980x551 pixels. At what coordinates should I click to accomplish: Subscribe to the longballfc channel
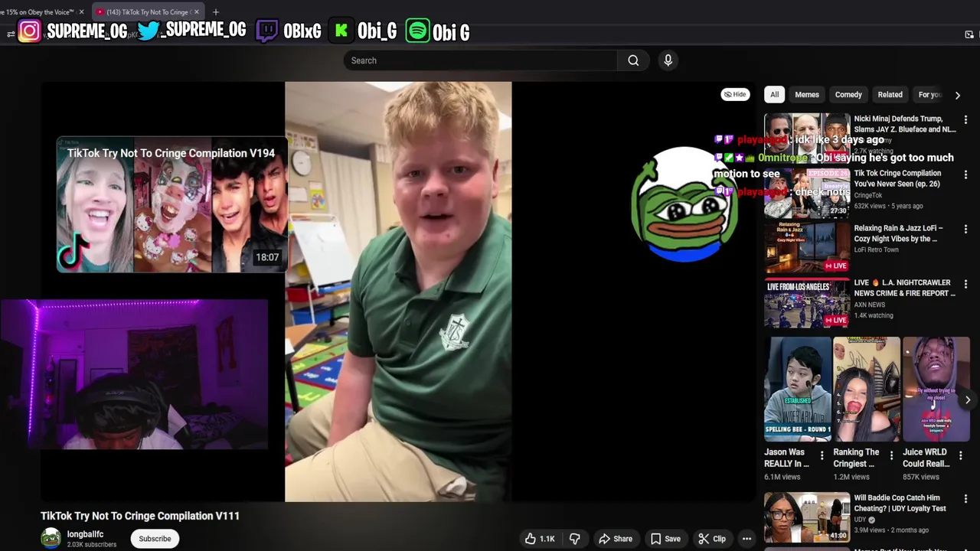(x=155, y=539)
